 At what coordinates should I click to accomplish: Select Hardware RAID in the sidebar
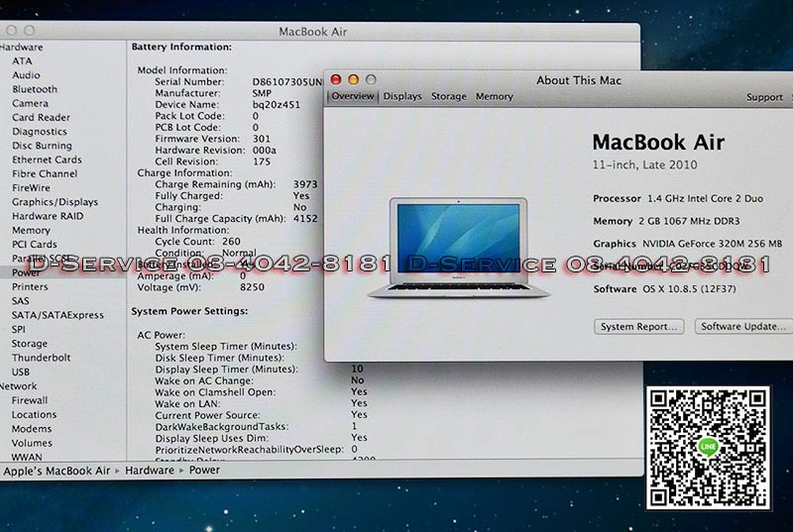coord(48,216)
